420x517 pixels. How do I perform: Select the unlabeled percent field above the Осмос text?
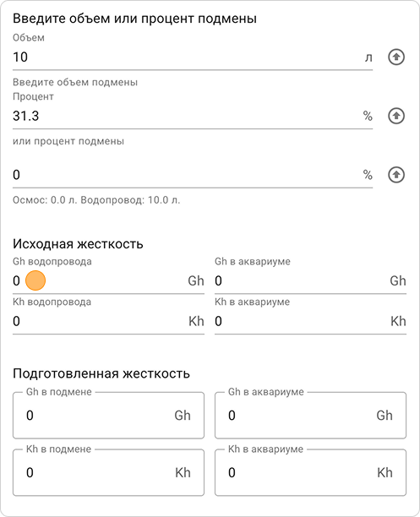click(x=193, y=175)
